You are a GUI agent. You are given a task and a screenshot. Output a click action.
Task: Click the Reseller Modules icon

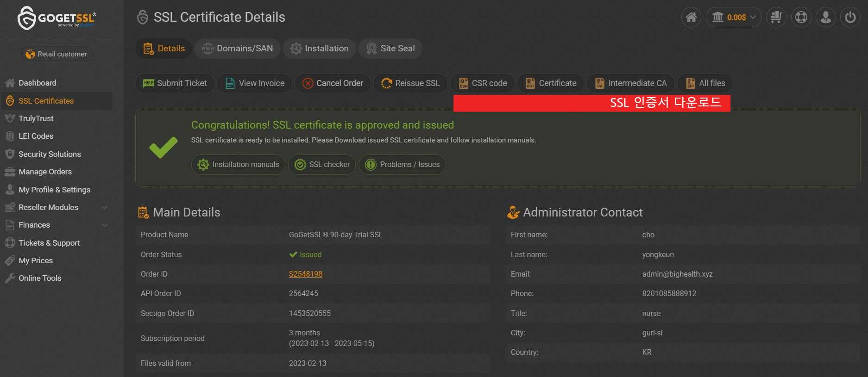(x=10, y=207)
